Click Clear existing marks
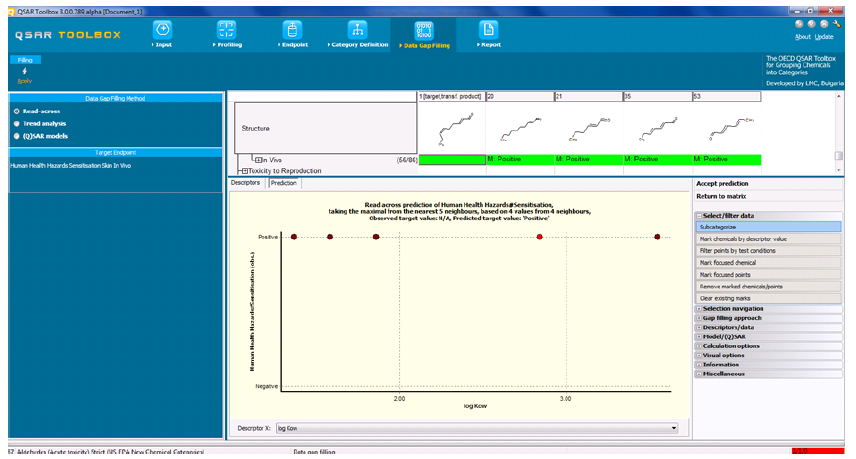This screenshot has width=856, height=459. [x=769, y=299]
